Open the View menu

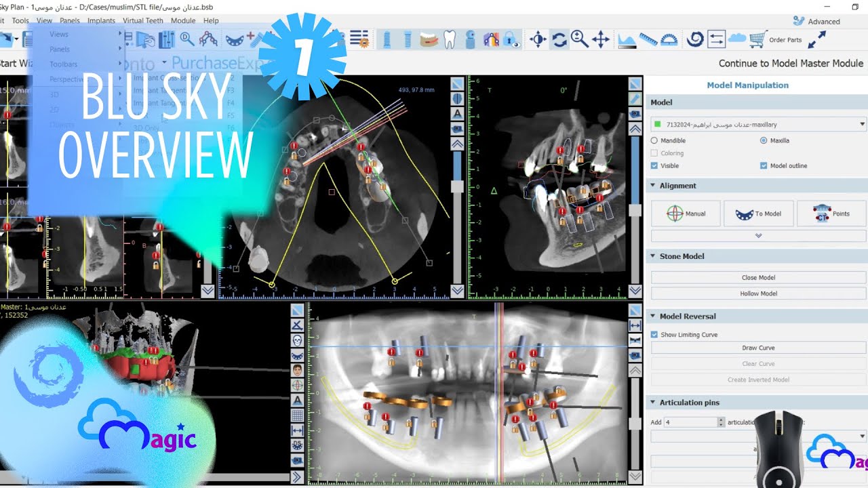(44, 21)
